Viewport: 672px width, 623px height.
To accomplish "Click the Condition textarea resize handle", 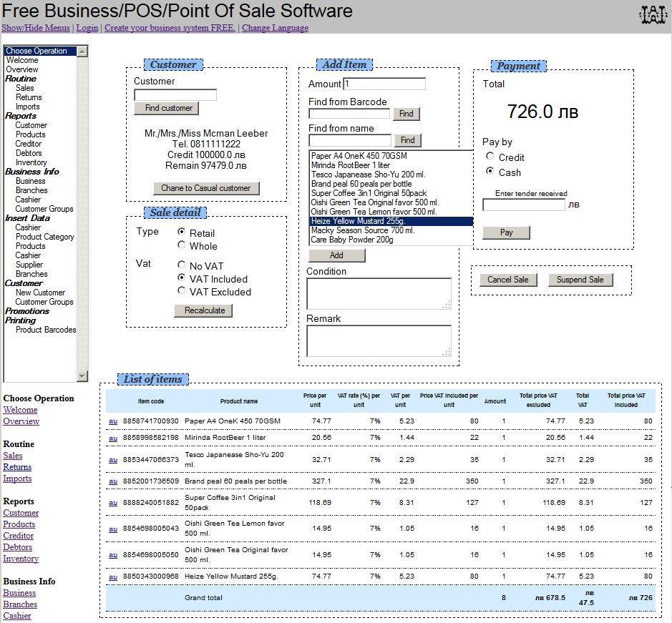I will tap(447, 305).
